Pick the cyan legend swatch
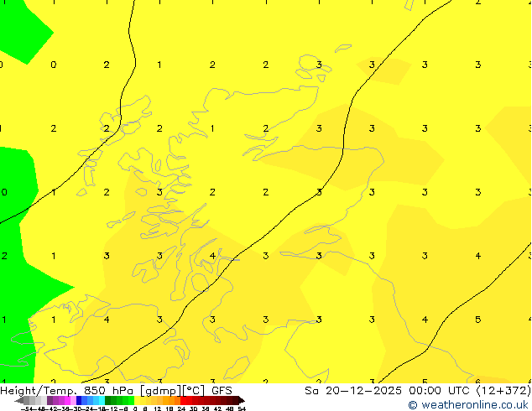Viewport: 532px width, 411px height. (102, 400)
